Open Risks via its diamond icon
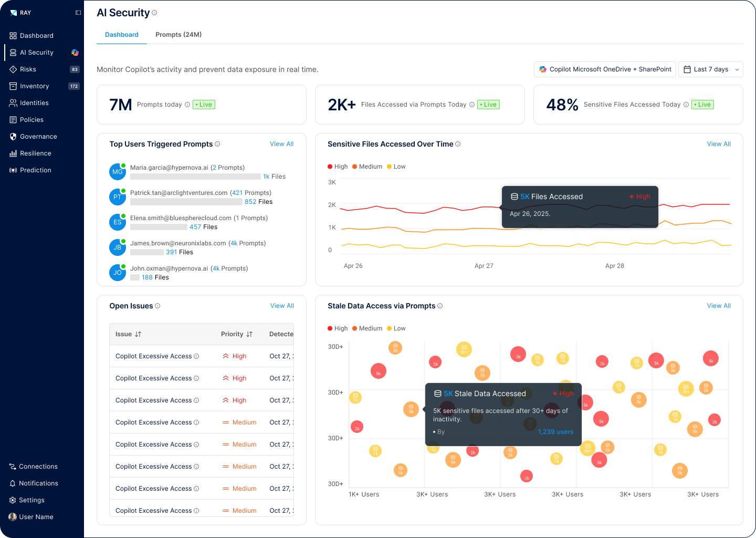The image size is (756, 538). (x=13, y=69)
